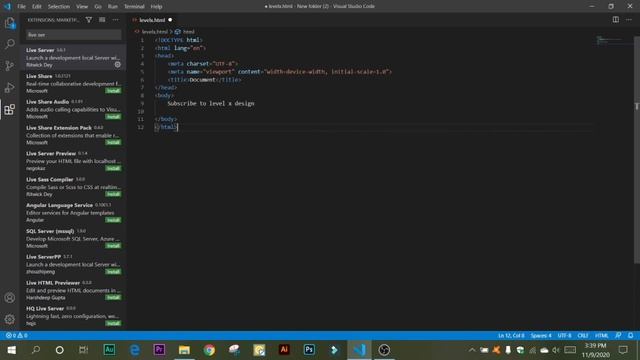Open Adobe Photoshop from the taskbar
The image size is (640, 360).
click(x=309, y=350)
